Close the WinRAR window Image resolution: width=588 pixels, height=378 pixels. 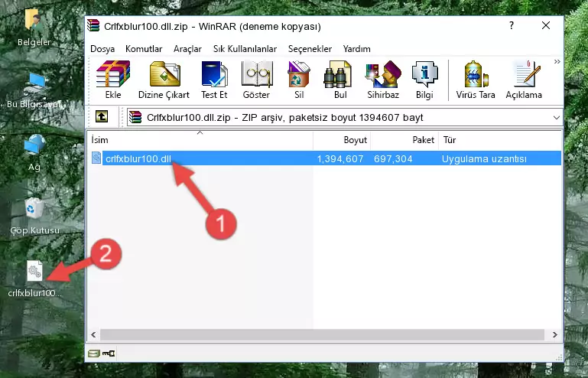[546, 25]
